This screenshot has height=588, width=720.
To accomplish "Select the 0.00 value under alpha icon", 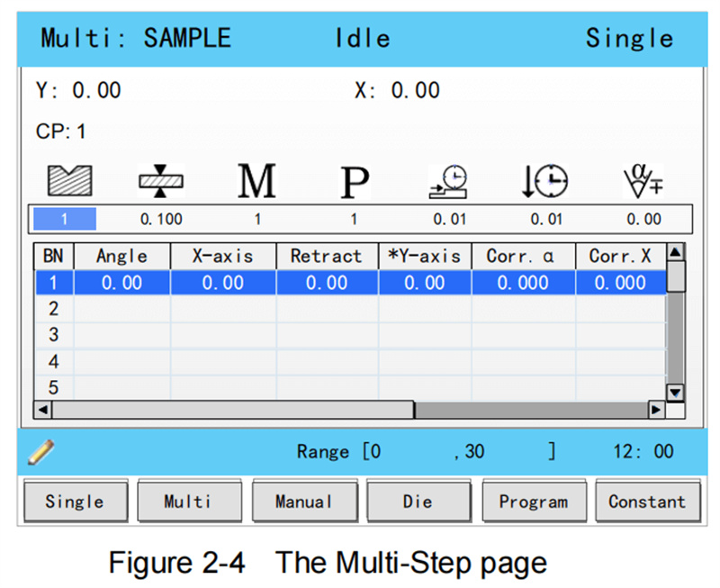I will (643, 219).
